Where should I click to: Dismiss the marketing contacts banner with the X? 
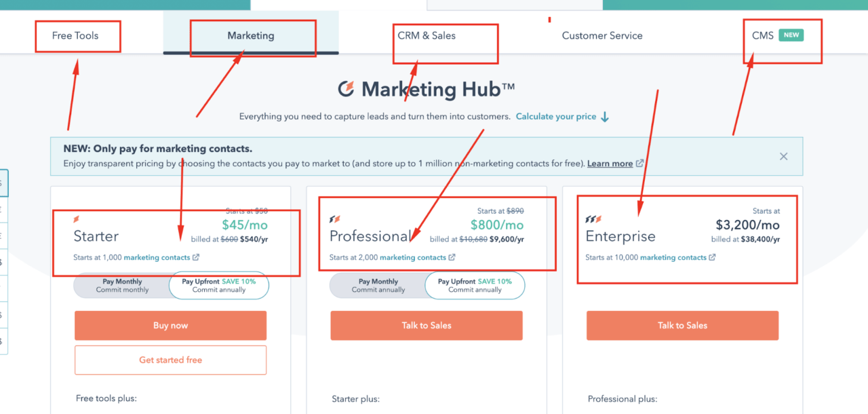pos(783,156)
